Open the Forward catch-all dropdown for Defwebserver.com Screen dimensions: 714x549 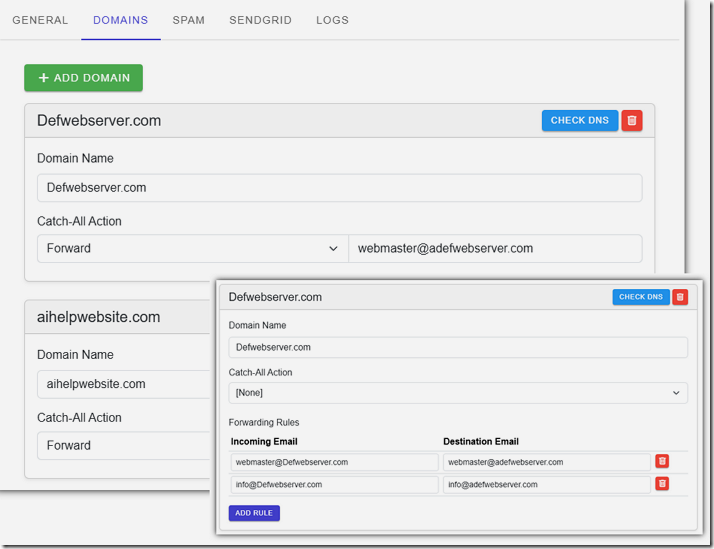click(191, 249)
